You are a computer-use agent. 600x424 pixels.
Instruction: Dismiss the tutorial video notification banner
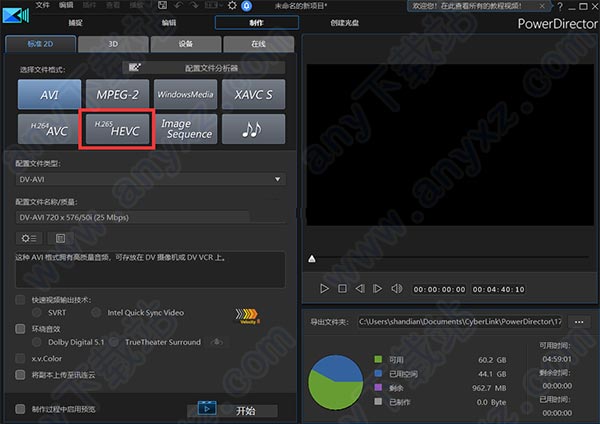[x=542, y=6]
